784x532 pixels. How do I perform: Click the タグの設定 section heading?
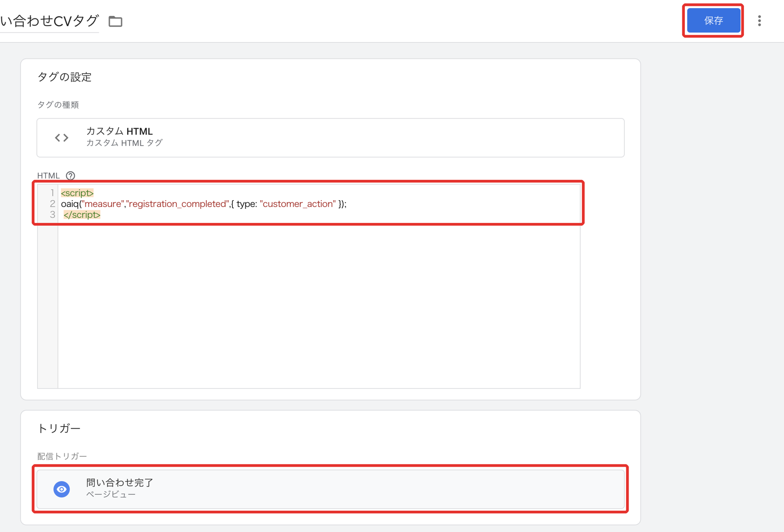pos(64,77)
